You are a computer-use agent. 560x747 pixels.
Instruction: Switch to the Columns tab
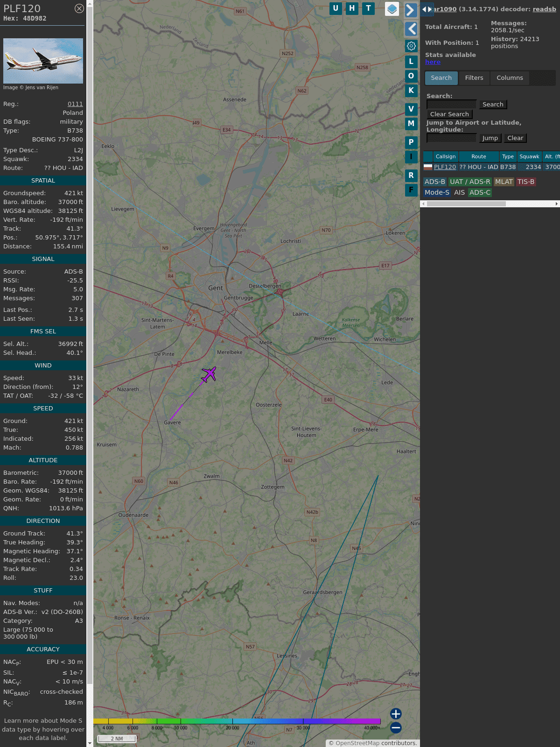[x=510, y=78]
